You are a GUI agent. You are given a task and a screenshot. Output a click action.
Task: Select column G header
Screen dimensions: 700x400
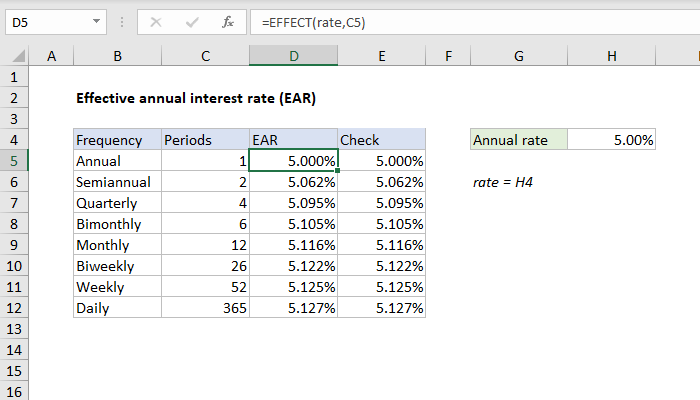pos(519,56)
